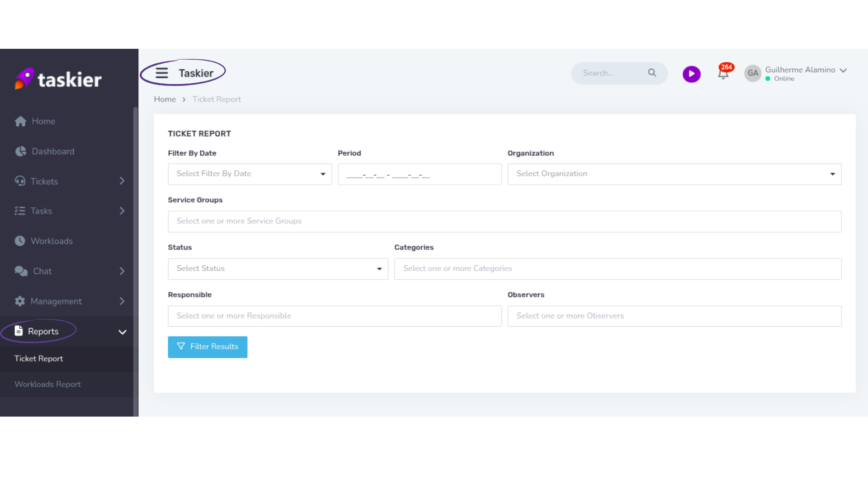The width and height of the screenshot is (868, 488).
Task: Open the Select Status dropdown
Action: (x=278, y=269)
